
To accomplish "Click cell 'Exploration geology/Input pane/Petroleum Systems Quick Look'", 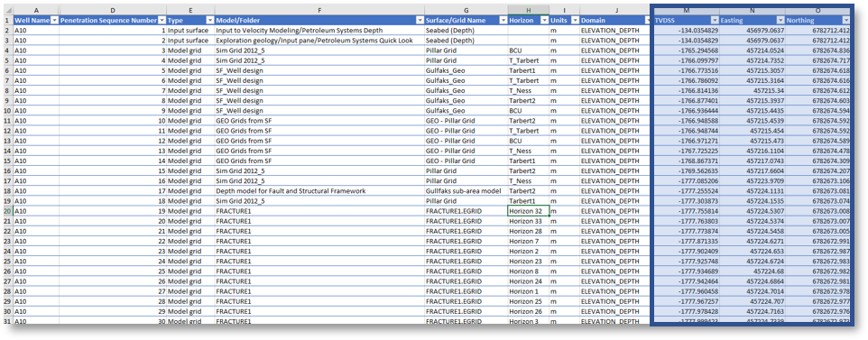I will coord(319,40).
